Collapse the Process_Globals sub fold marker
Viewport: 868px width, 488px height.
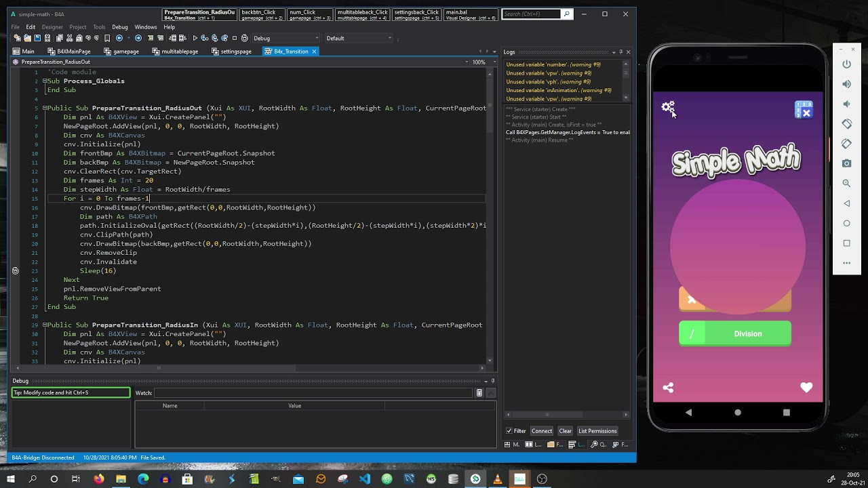(x=45, y=81)
